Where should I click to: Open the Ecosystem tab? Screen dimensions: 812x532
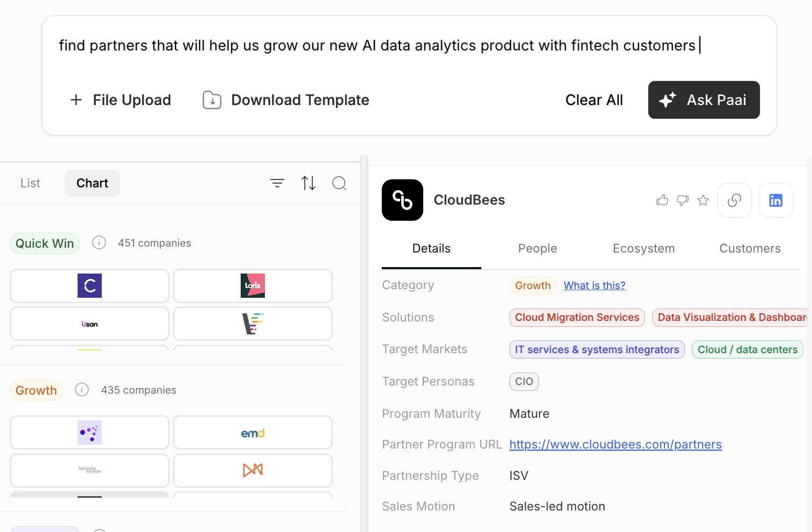643,248
